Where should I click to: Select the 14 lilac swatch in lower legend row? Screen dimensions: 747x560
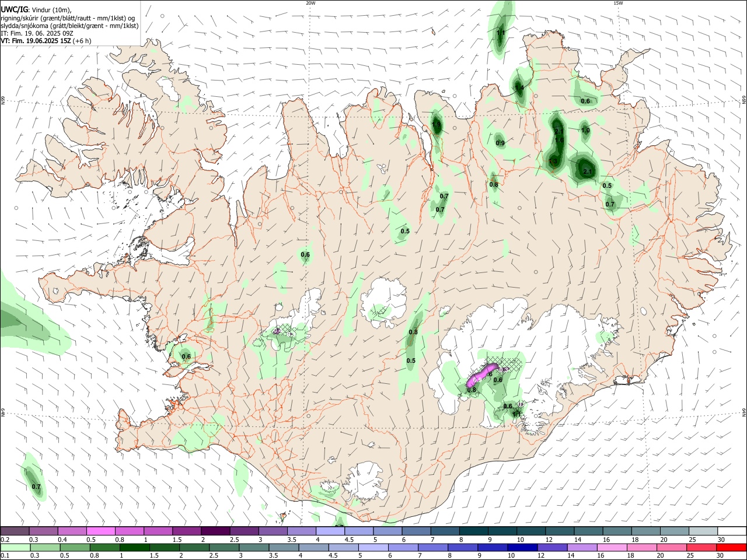coord(581,547)
